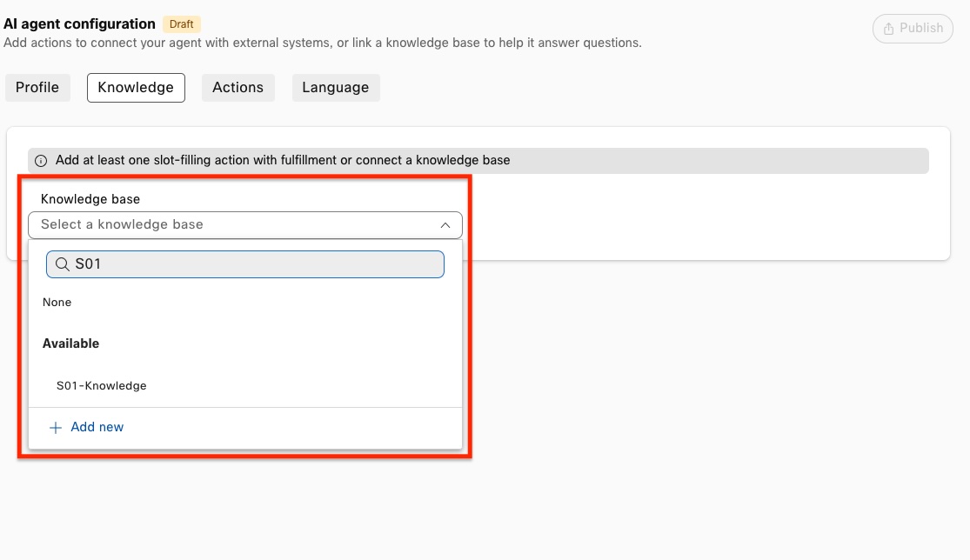This screenshot has width=970, height=560.
Task: Click the info icon in the notice banner
Action: click(x=42, y=161)
